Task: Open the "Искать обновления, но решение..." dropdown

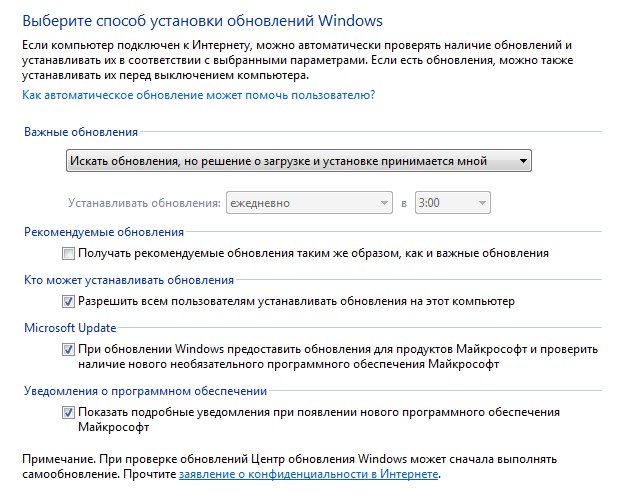Action: point(297,161)
